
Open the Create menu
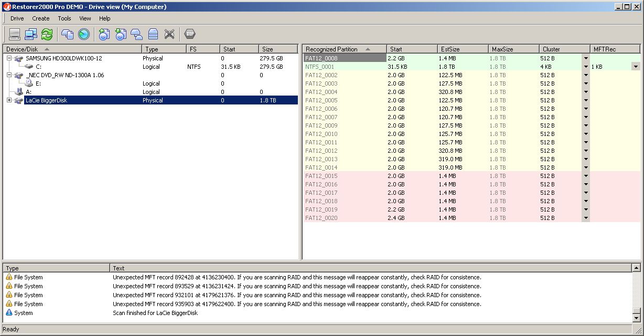click(x=41, y=18)
